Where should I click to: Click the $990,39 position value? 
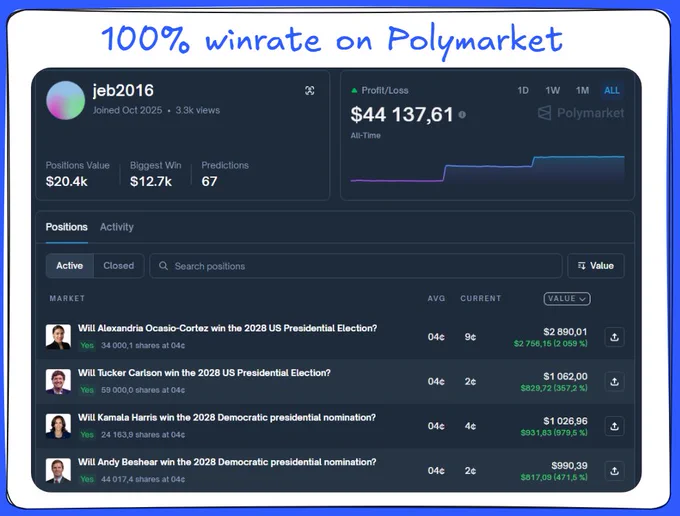(x=569, y=466)
